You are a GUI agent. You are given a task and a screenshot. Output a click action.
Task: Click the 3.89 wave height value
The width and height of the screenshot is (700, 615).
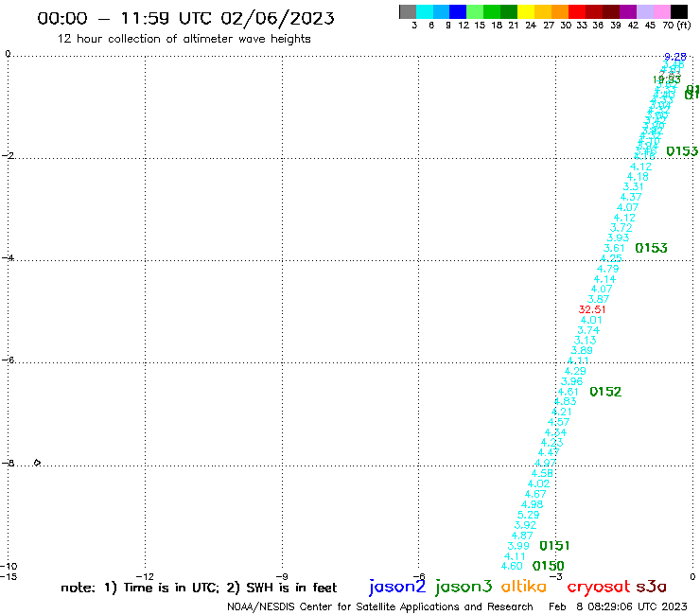(x=582, y=351)
